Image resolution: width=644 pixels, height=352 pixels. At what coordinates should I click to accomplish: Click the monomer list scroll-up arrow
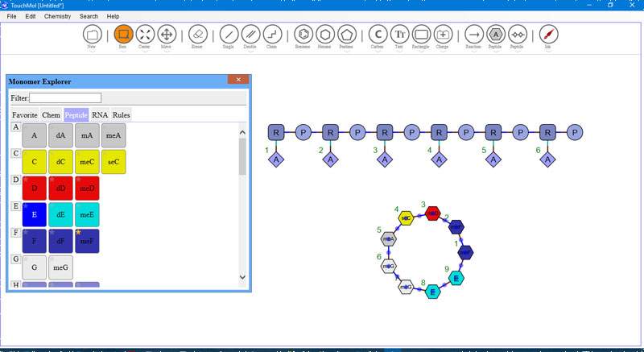pos(242,132)
